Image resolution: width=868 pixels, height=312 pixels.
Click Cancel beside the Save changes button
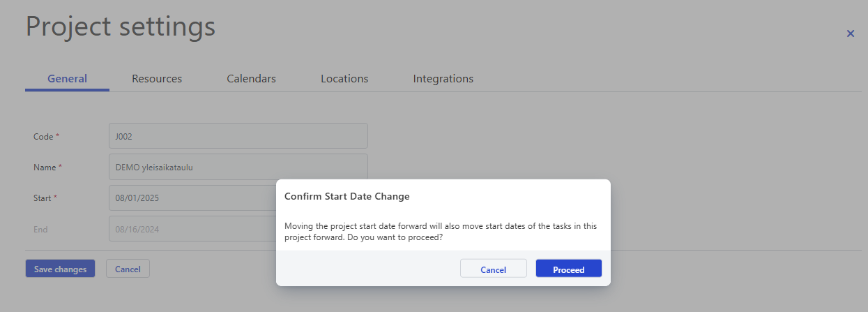pos(128,269)
